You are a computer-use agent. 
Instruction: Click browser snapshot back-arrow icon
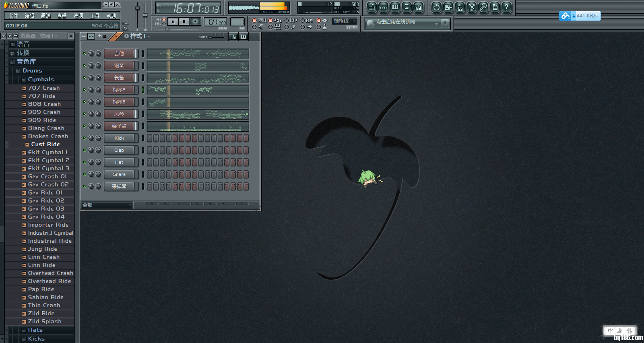[15, 36]
